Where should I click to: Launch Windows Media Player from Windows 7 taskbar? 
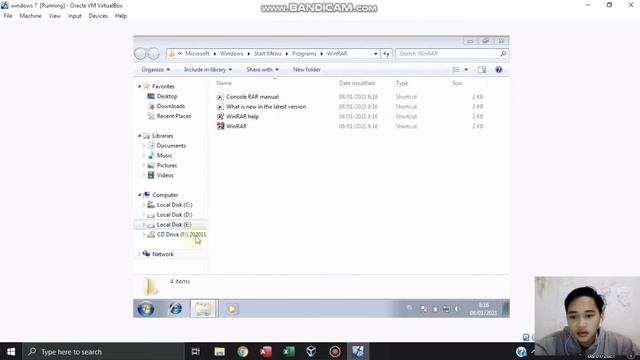(231, 309)
